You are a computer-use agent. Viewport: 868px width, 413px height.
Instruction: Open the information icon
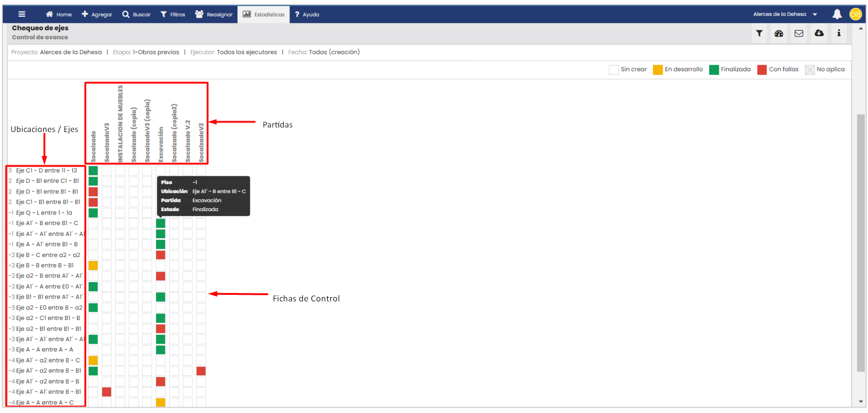839,33
